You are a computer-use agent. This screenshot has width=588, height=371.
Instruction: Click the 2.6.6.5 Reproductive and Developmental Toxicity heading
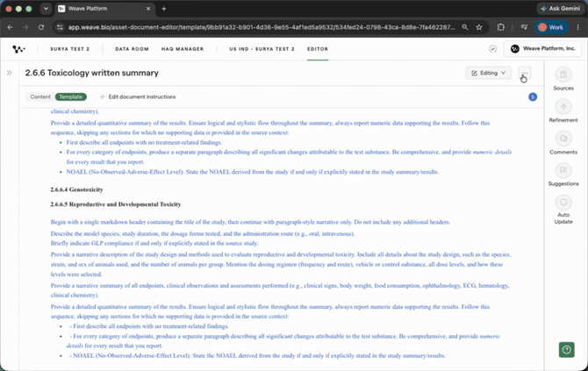[x=116, y=204]
